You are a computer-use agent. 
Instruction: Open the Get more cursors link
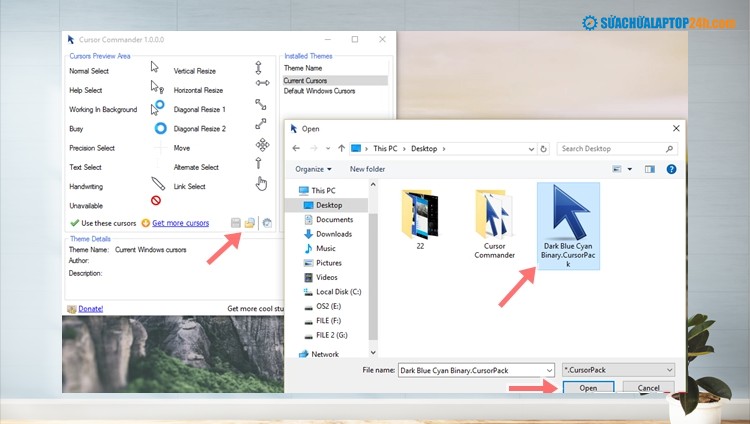coord(180,223)
